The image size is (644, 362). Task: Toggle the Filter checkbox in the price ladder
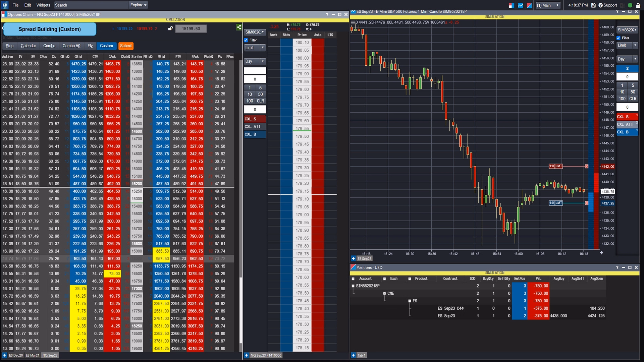point(246,40)
